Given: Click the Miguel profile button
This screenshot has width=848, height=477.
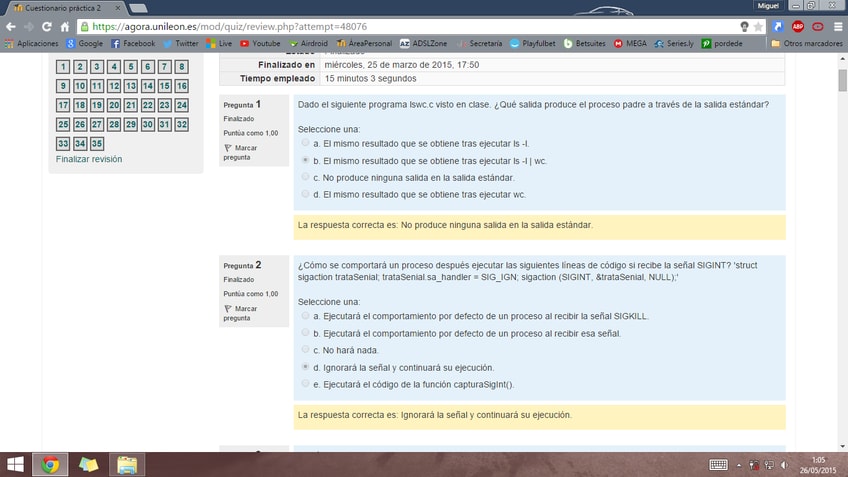Looking at the screenshot, I should pos(768,6).
